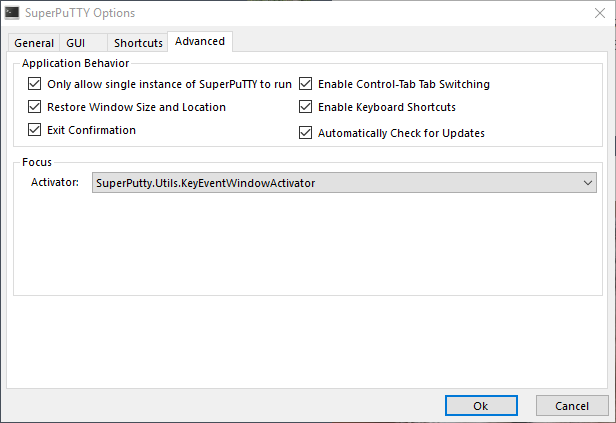Disable the Exit Confirmation checkbox
This screenshot has width=616, height=423.
tap(36, 130)
